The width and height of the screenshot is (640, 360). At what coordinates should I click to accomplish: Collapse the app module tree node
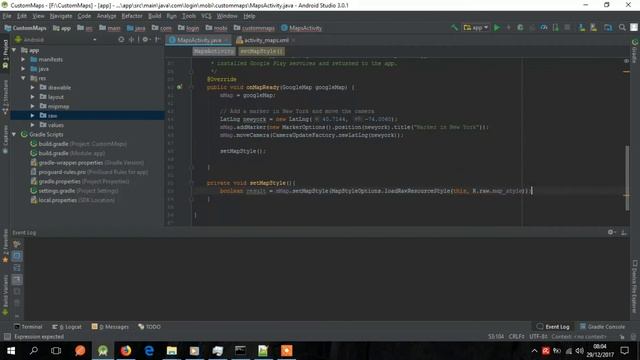point(14,50)
